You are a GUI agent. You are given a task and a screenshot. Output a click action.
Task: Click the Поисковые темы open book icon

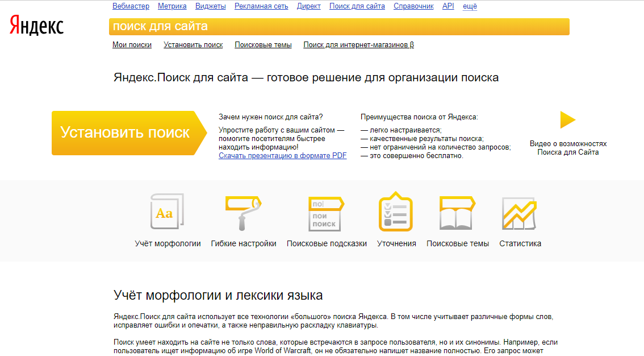pyautogui.click(x=457, y=213)
